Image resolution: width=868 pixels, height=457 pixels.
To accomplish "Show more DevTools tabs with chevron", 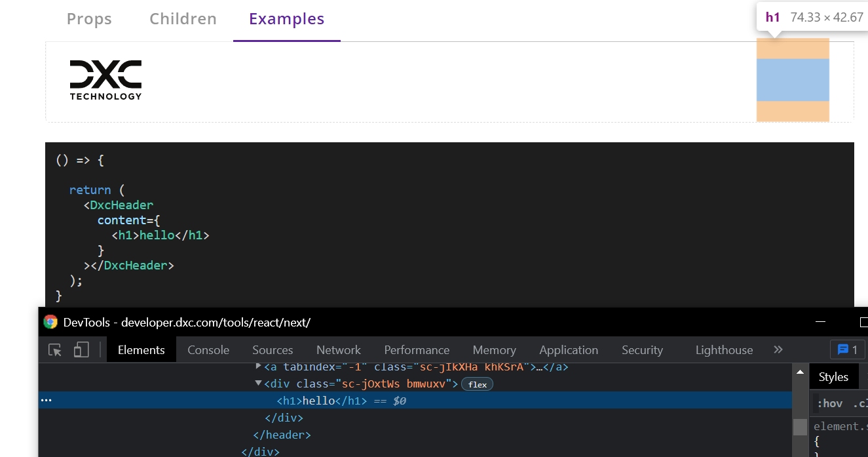I will pyautogui.click(x=778, y=349).
